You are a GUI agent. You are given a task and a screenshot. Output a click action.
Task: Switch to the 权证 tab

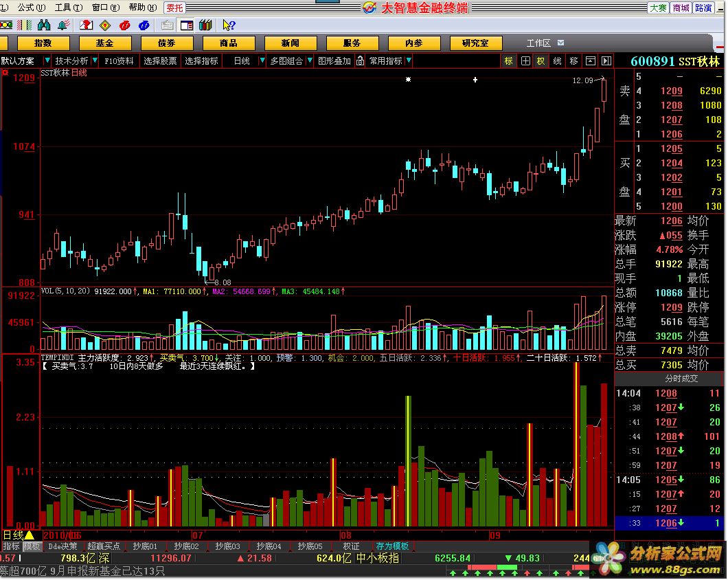click(352, 546)
